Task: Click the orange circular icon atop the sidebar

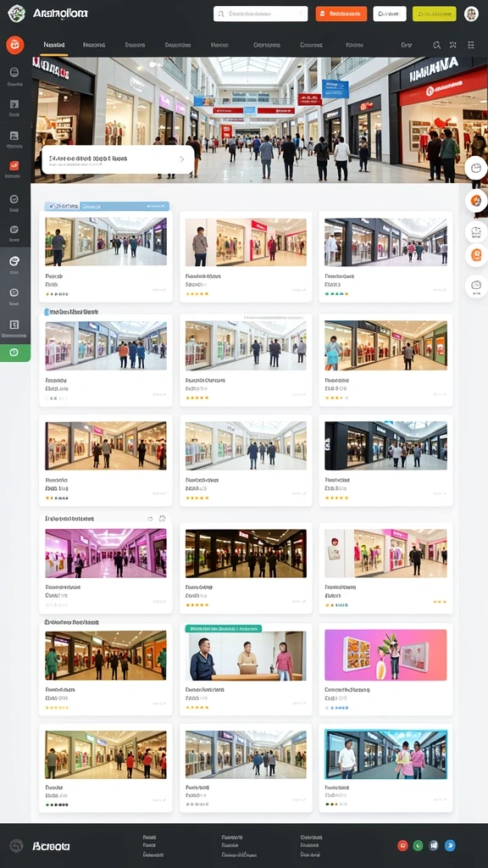Action: pyautogui.click(x=15, y=45)
